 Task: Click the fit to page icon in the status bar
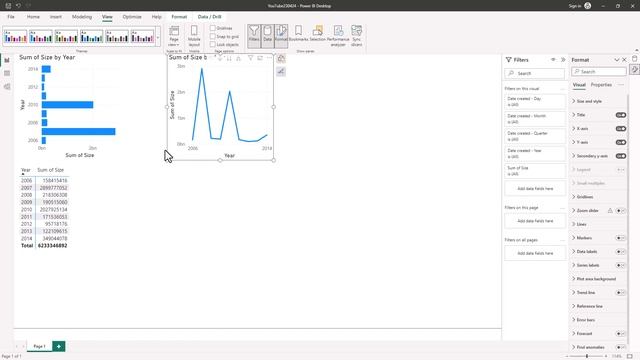point(630,356)
